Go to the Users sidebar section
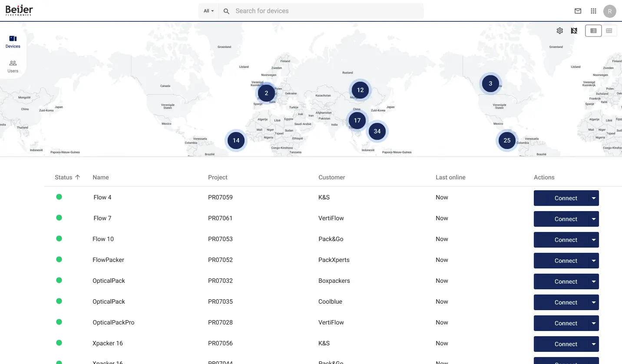 (13, 66)
